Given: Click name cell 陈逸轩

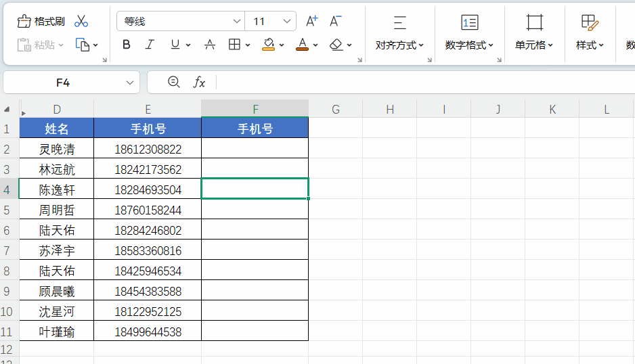Looking at the screenshot, I should pos(57,189).
